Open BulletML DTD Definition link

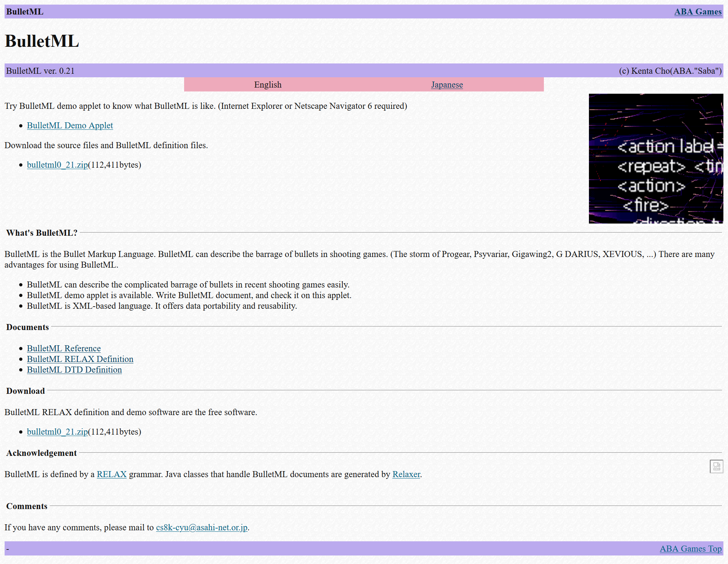coord(74,370)
